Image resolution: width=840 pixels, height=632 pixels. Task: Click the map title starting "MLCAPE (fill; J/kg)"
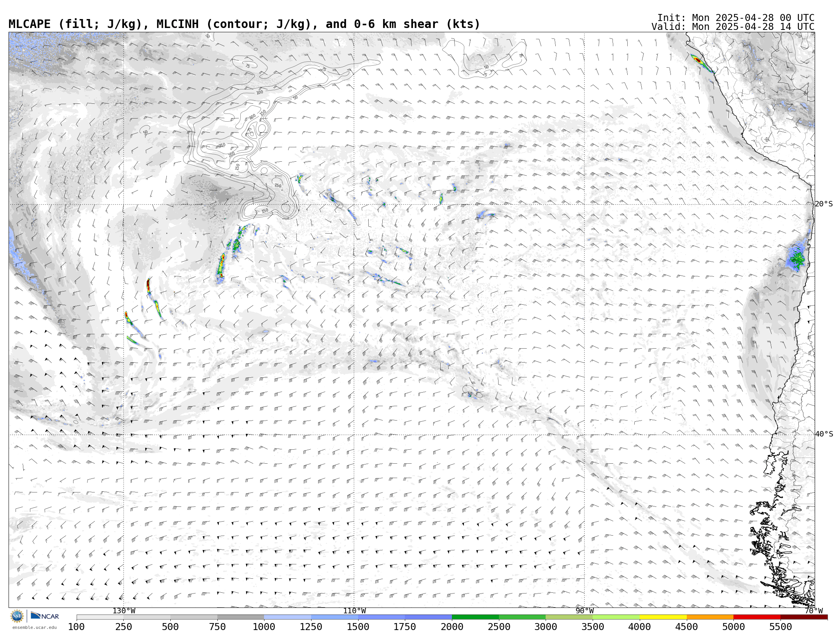point(244,24)
